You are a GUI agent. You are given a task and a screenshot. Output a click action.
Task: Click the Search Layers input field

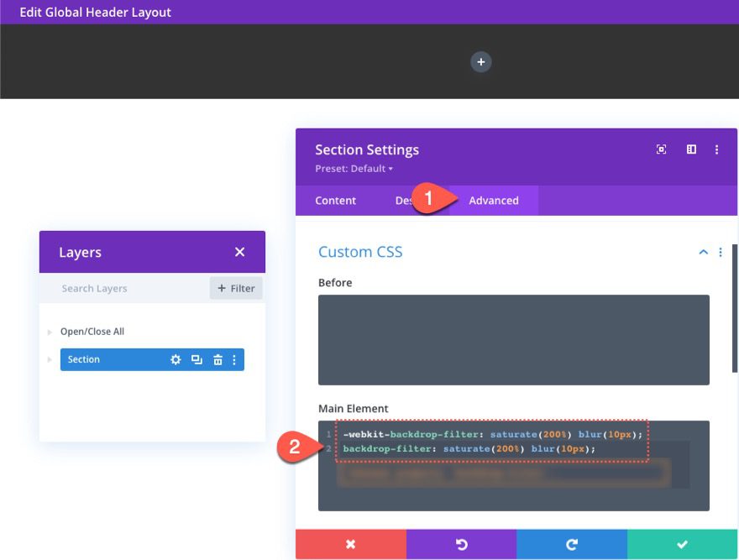coord(126,288)
